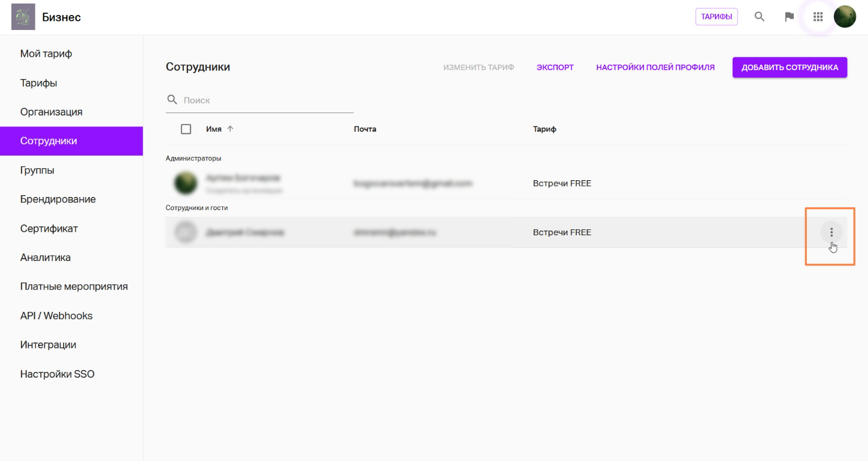Viewport: 868px width, 461px height.
Task: Open three-dot menu for the employee row
Action: (831, 232)
